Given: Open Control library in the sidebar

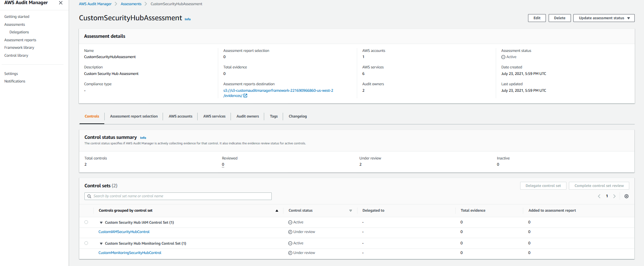Looking at the screenshot, I should click(x=16, y=56).
